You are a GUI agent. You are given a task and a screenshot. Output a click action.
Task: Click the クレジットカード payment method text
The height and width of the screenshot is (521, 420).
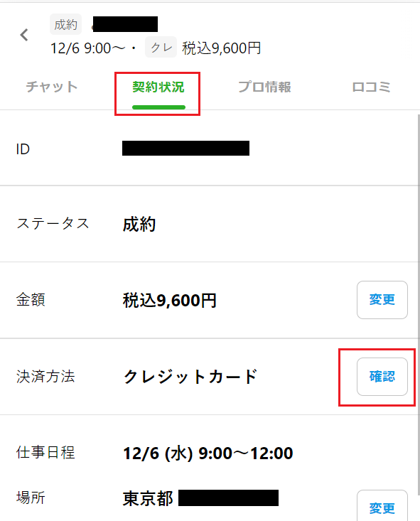click(x=190, y=377)
